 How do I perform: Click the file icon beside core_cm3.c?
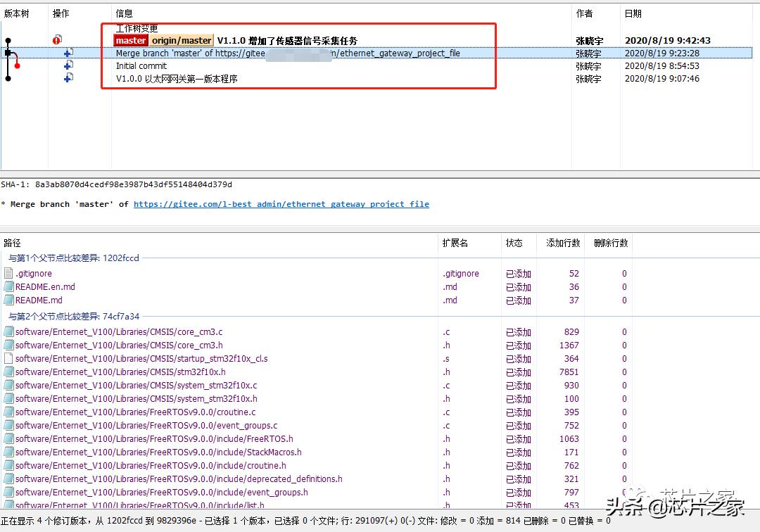[x=8, y=332]
